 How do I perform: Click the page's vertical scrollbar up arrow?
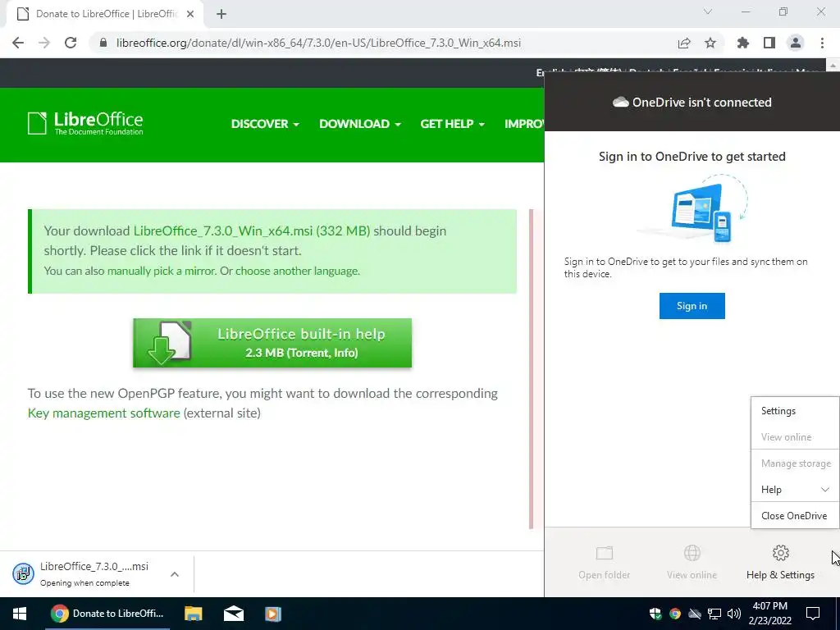[x=833, y=66]
